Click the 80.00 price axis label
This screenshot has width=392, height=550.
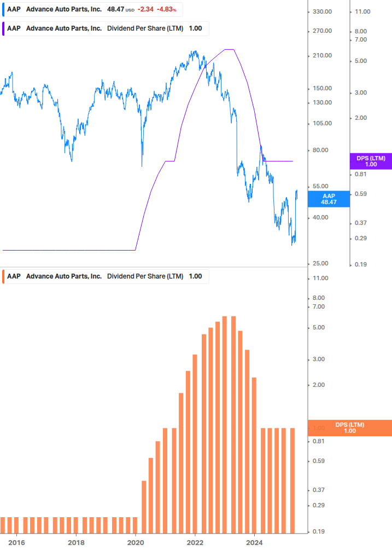[x=320, y=150]
